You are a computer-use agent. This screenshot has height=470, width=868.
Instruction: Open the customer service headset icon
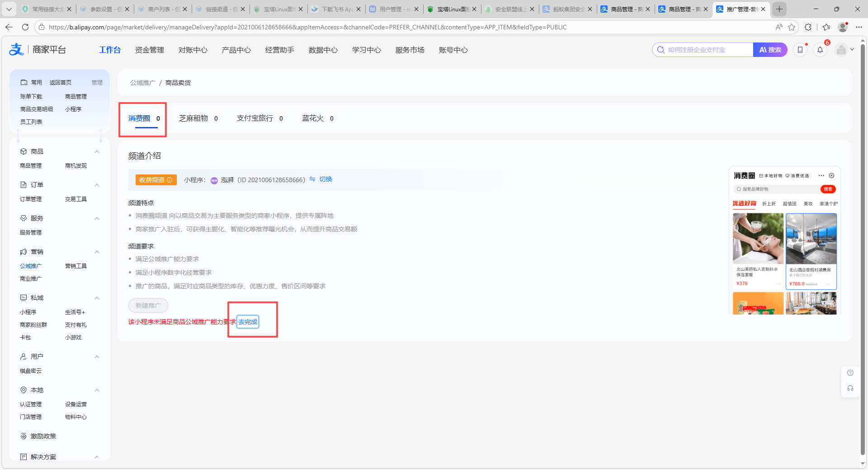pyautogui.click(x=850, y=388)
